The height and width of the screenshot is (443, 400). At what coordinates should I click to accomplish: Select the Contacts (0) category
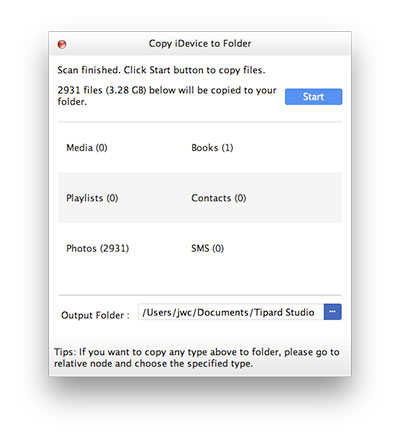[218, 198]
